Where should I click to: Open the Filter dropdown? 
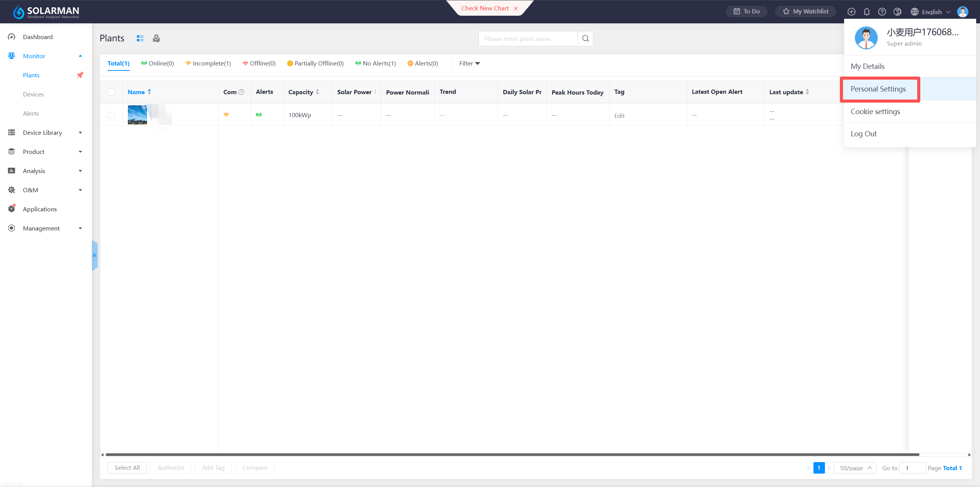point(469,64)
